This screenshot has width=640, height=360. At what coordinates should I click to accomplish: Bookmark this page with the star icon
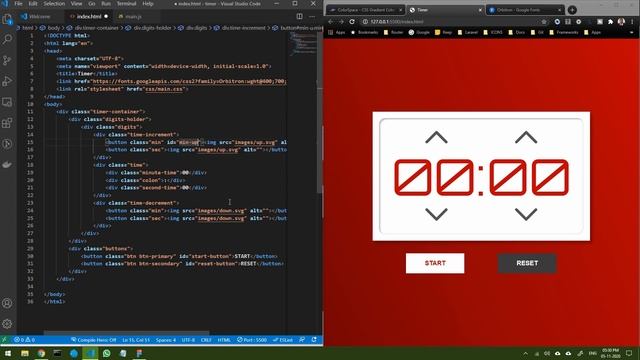pyautogui.click(x=544, y=22)
